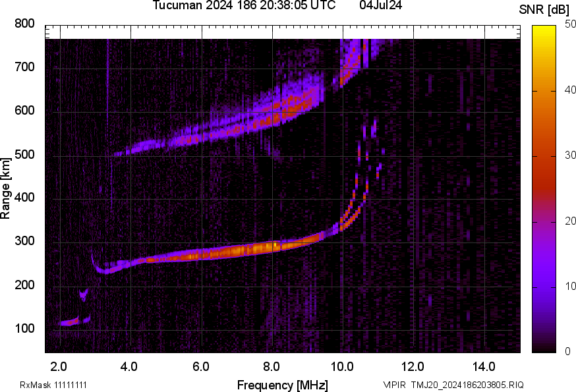Click the colorbar value "20"

[x=570, y=221]
